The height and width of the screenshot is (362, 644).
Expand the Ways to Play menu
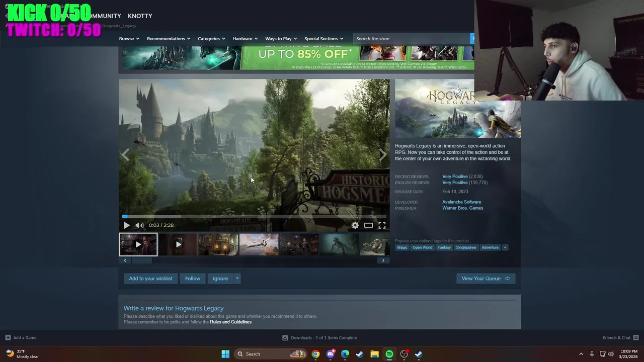click(x=281, y=39)
